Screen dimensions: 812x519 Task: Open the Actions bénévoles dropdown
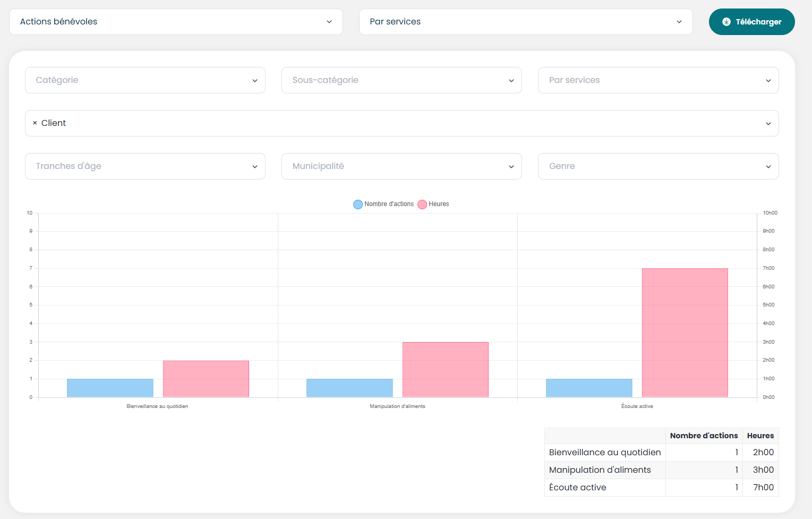[x=176, y=22]
